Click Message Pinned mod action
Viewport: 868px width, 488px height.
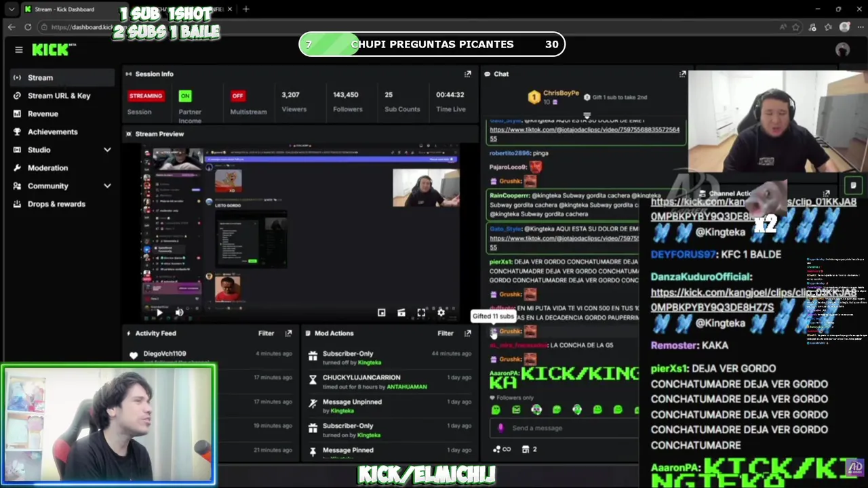click(348, 450)
